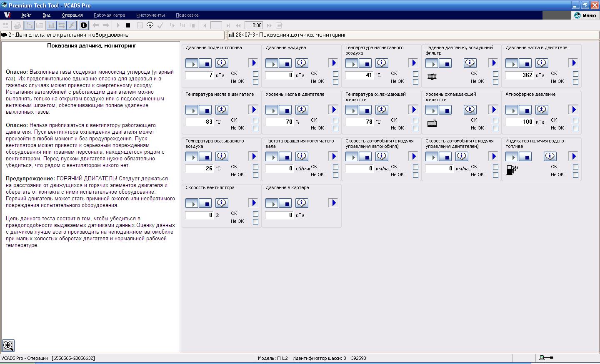Click the 0:00 timer field in toolbar
Image resolution: width=600 pixels, height=364 pixels.
pos(254,25)
